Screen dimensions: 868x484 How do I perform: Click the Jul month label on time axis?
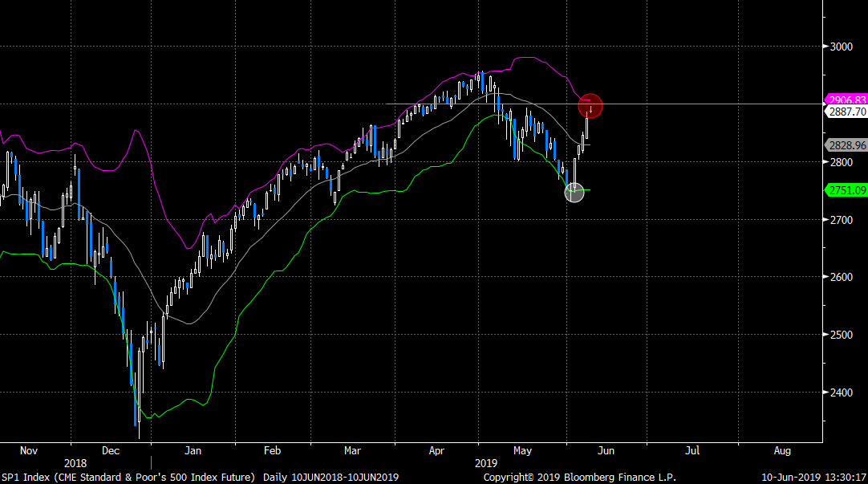[692, 451]
